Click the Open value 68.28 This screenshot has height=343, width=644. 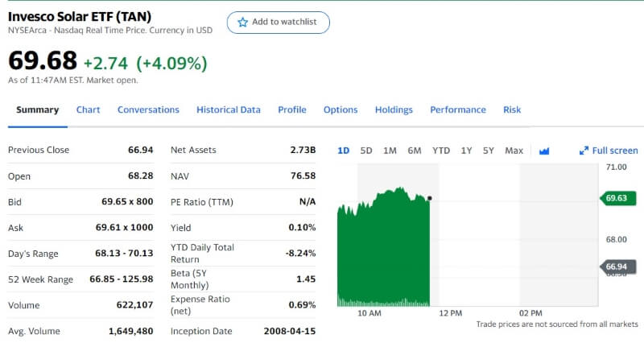click(140, 176)
